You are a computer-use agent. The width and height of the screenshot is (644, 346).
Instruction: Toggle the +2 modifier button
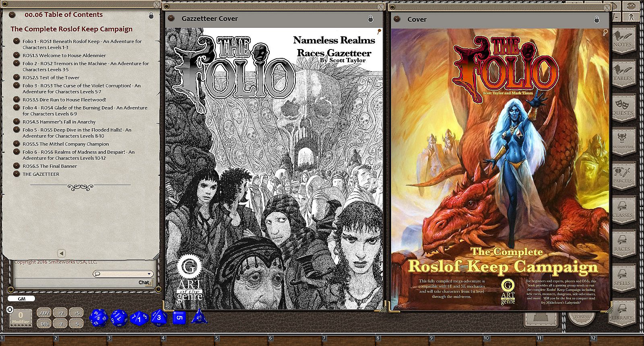60,313
